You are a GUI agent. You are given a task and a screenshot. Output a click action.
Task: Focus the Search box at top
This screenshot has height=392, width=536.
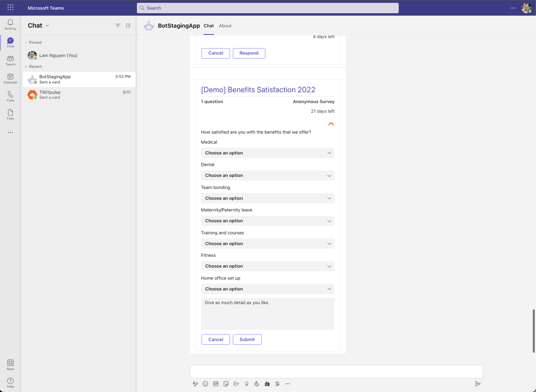pyautogui.click(x=268, y=8)
